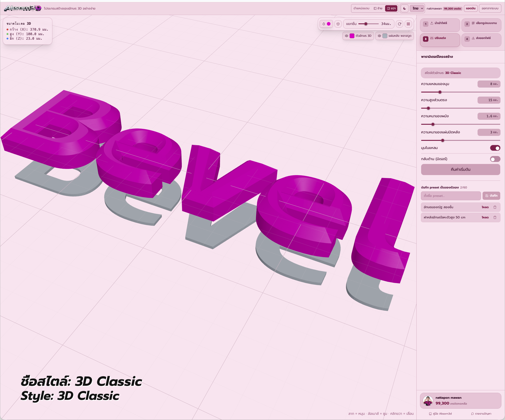This screenshot has height=420, width=505.
Task: Click the magenta ตัวอักษร 3D color swatch
Action: point(352,36)
